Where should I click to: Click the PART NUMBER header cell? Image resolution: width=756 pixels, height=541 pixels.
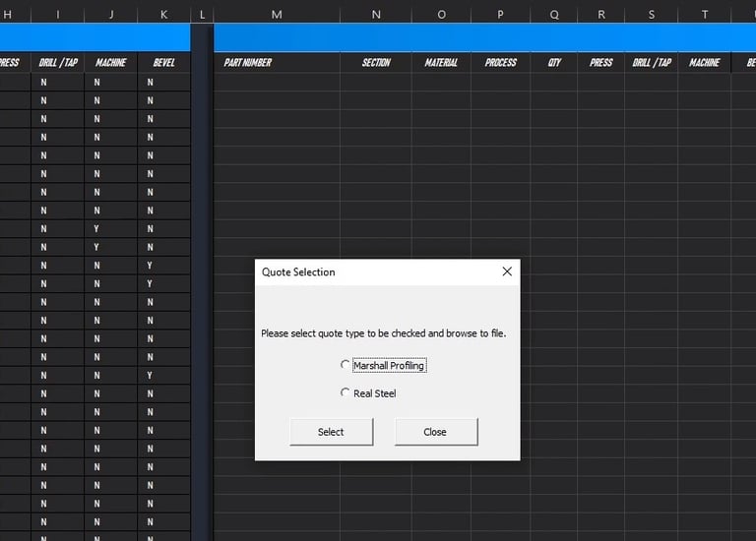click(277, 63)
